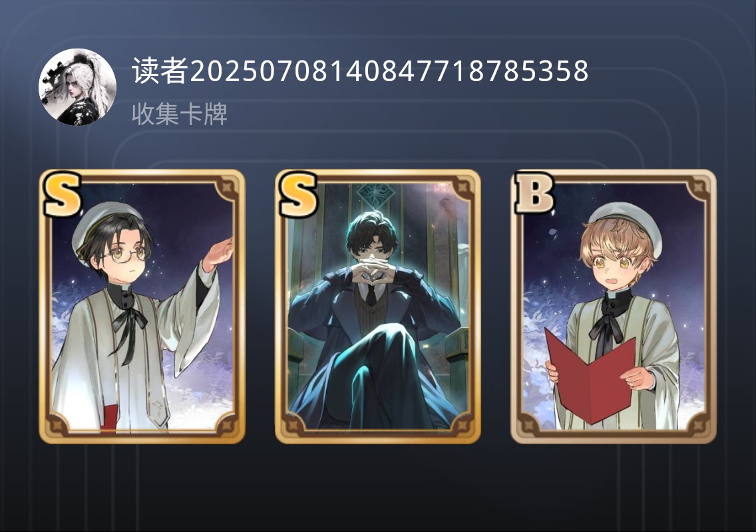The width and height of the screenshot is (756, 532).
Task: Open the card of the seated man in suit
Action: 378,307
